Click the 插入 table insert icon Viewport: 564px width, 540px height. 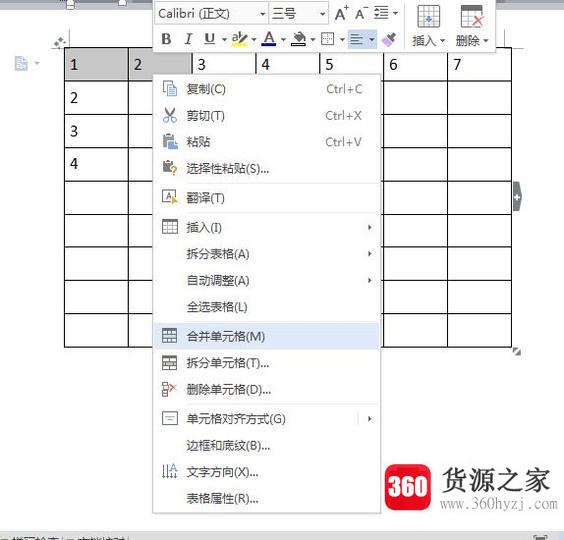click(428, 17)
